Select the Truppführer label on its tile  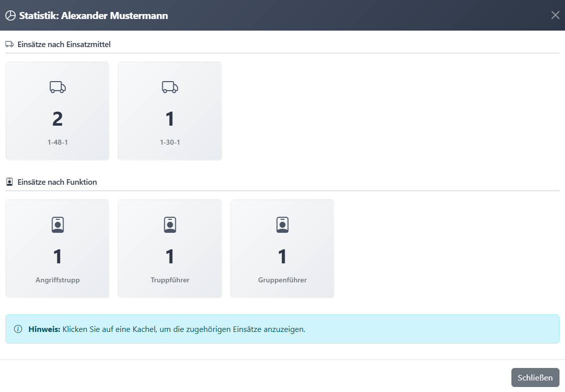coord(170,280)
